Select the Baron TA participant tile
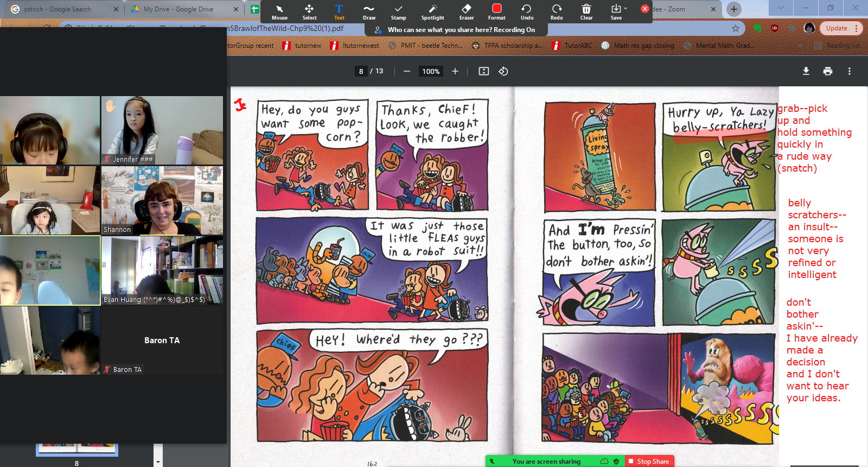Screen dimensions: 868x467 click(x=162, y=340)
